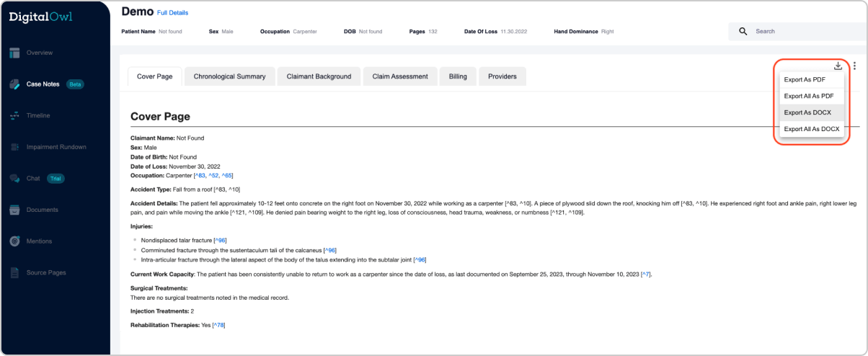Select the Billing tab
This screenshot has width=868, height=356.
[x=458, y=76]
